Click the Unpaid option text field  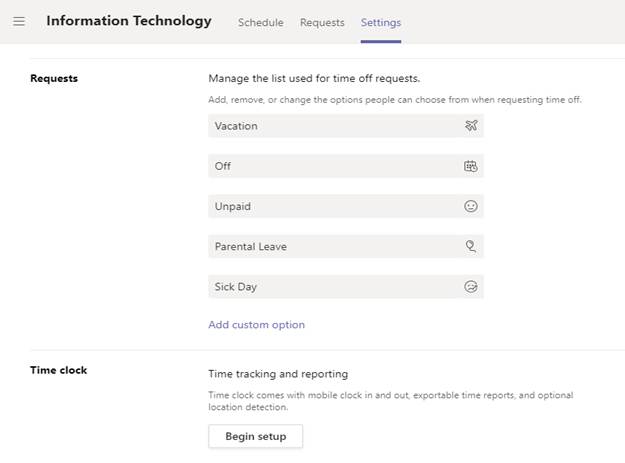tap(346, 206)
